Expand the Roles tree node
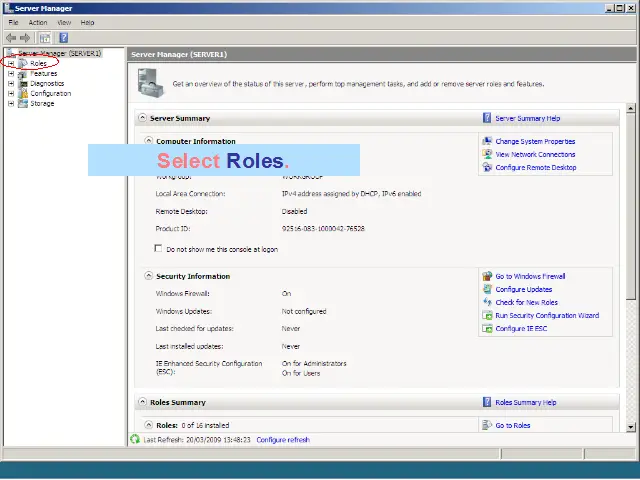The width and height of the screenshot is (640, 480). point(11,63)
